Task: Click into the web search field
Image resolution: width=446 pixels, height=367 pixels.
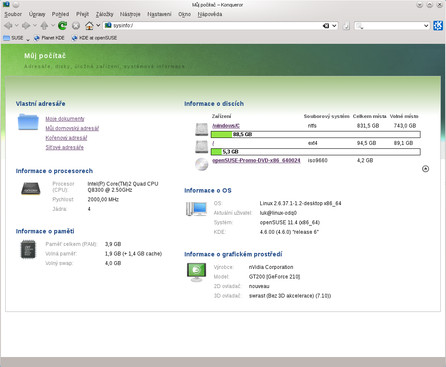Action: click(x=393, y=26)
